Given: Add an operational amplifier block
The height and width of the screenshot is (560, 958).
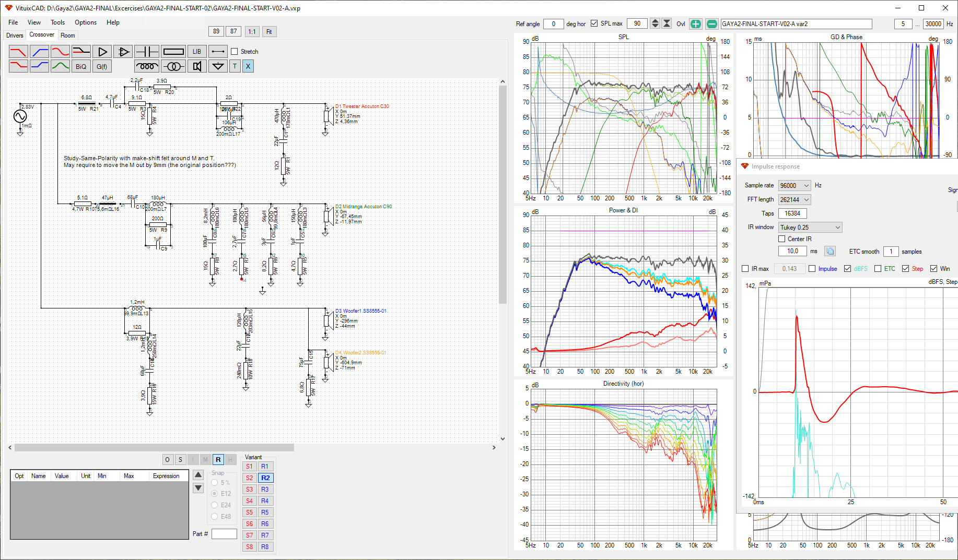Looking at the screenshot, I should pos(123,52).
